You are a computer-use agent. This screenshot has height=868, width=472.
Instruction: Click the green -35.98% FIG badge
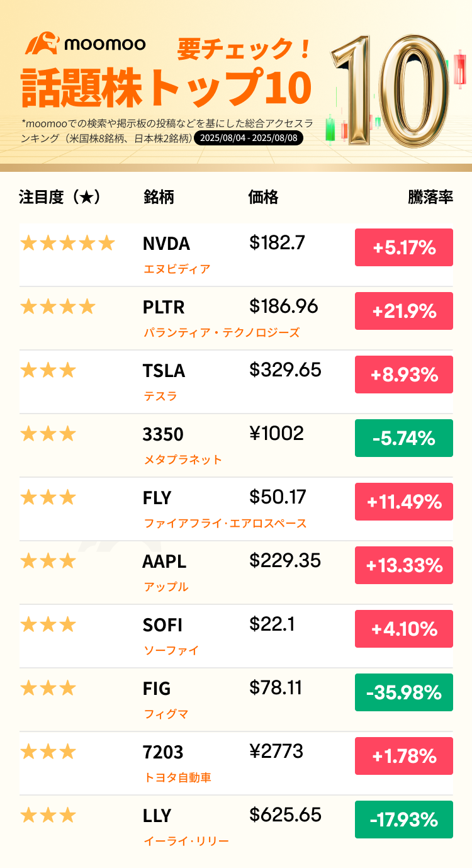tap(404, 692)
